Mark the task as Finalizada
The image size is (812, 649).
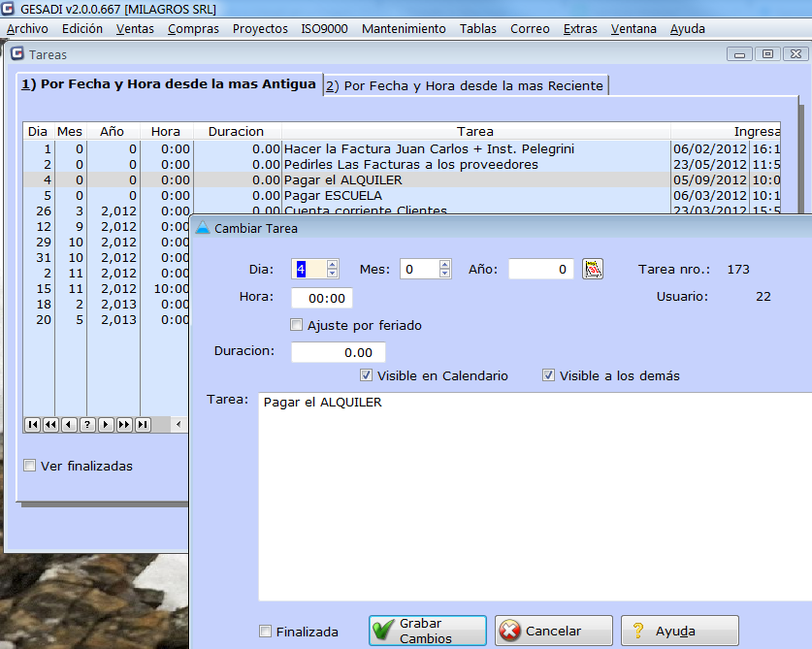click(266, 632)
